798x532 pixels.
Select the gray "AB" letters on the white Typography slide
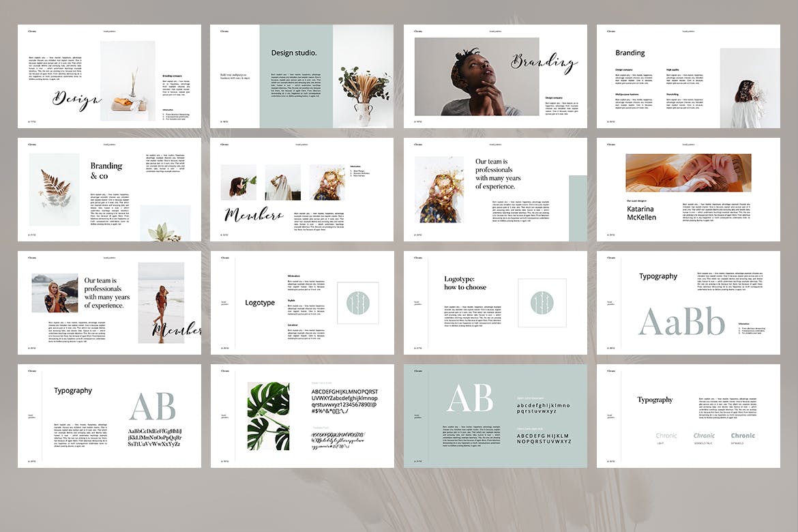(152, 407)
